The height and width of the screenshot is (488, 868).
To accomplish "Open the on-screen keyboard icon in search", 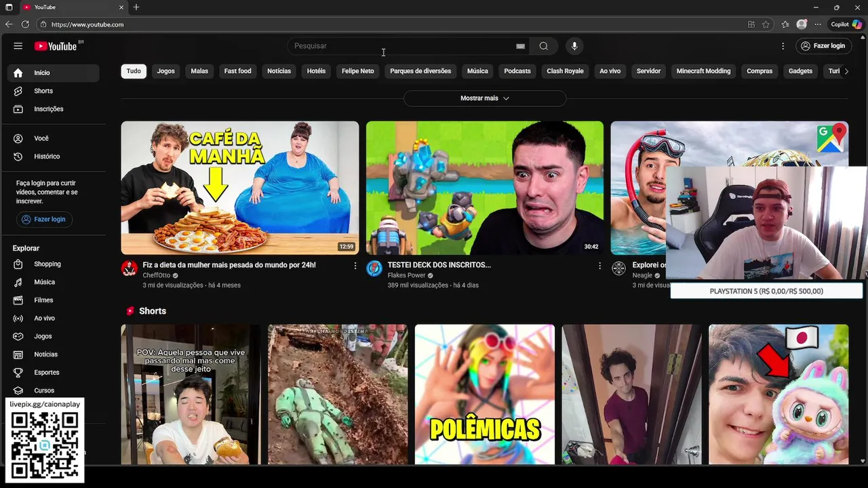I will point(520,46).
